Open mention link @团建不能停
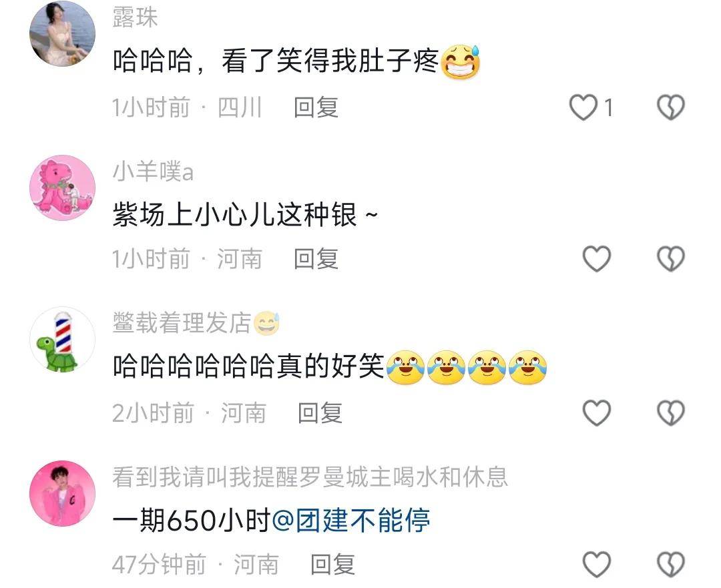Image resolution: width=721 pixels, height=588 pixels. [351, 521]
